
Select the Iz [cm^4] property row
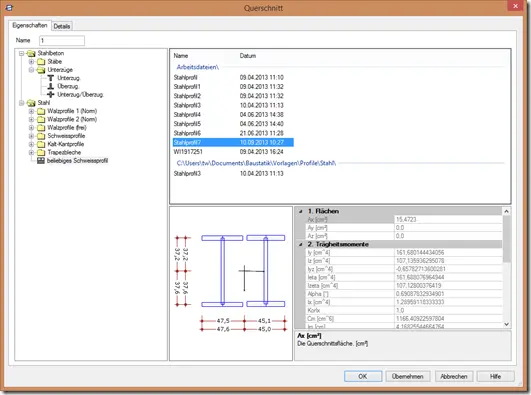[404, 261]
